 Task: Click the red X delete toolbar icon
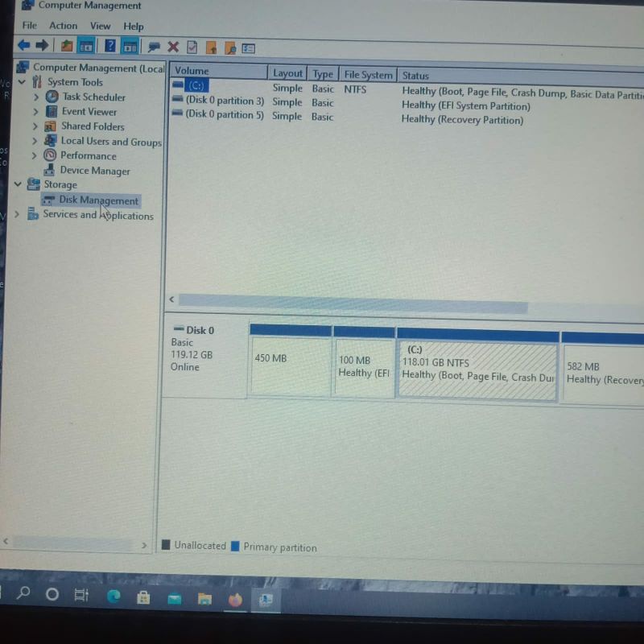click(172, 47)
